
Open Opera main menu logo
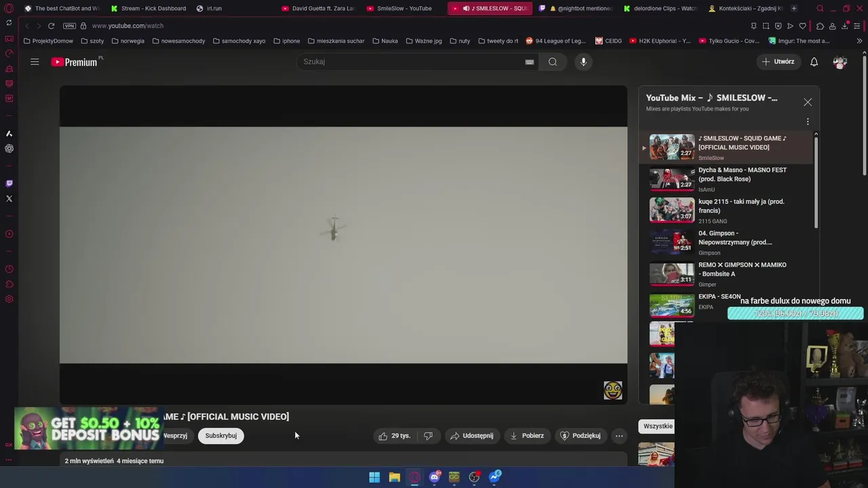coord(9,9)
